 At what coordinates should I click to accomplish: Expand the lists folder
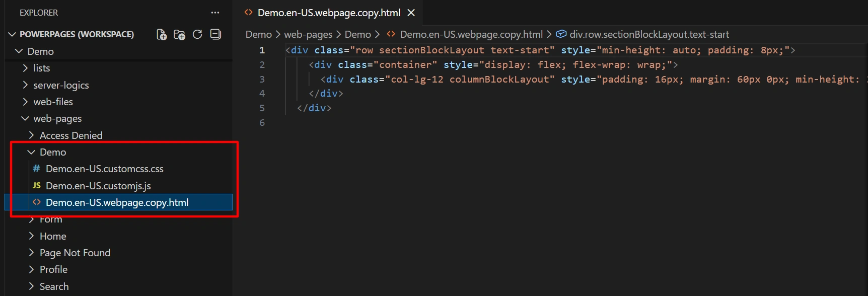(25, 68)
